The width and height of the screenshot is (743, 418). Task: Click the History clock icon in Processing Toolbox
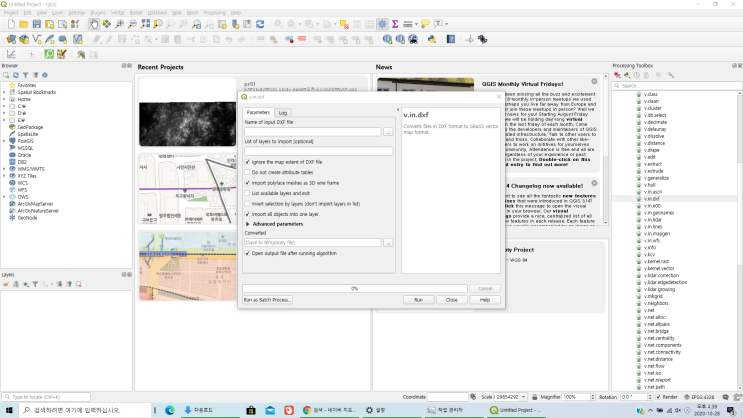click(637, 75)
